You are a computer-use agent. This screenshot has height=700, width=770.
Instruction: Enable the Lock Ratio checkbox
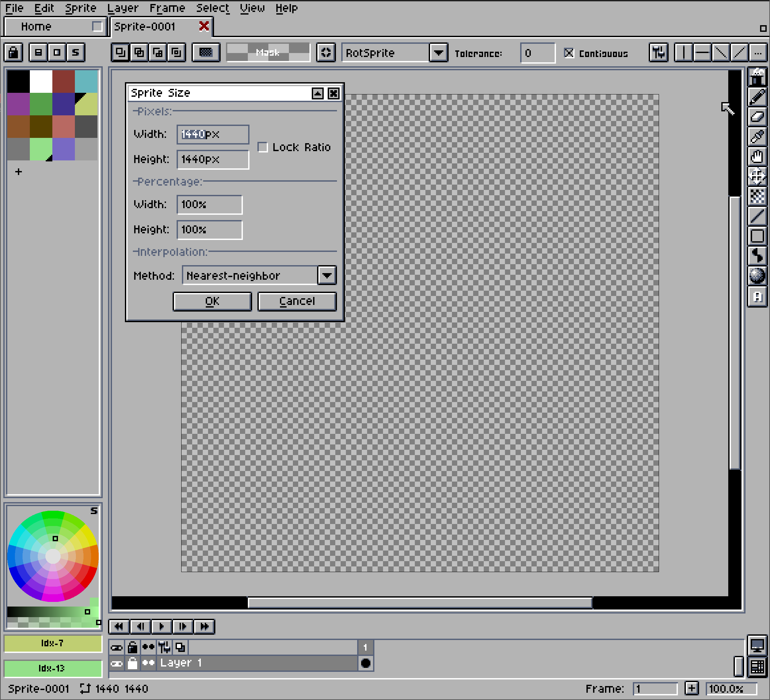coord(263,147)
